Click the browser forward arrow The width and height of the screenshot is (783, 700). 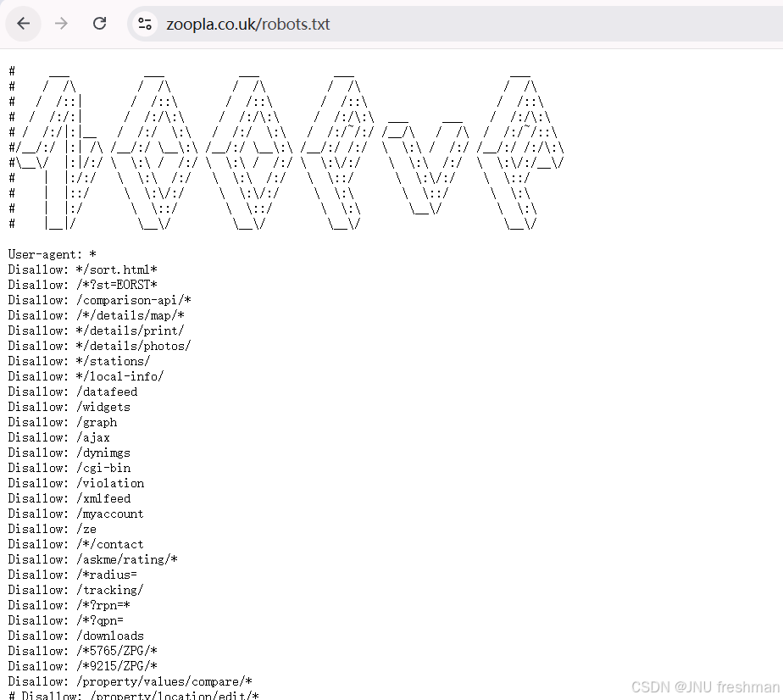coord(61,24)
